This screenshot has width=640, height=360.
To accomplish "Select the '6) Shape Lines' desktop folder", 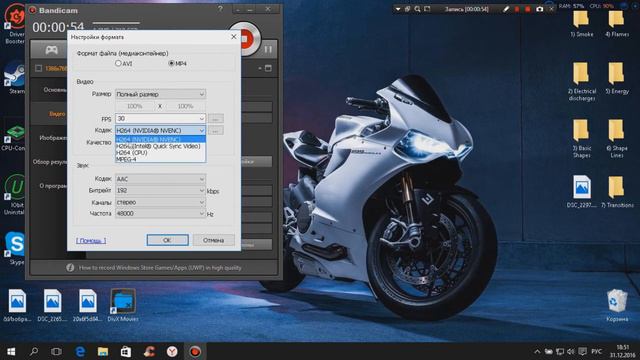I will (617, 139).
